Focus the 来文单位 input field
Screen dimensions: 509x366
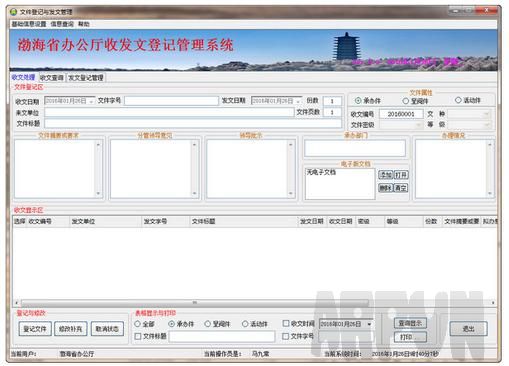169,112
